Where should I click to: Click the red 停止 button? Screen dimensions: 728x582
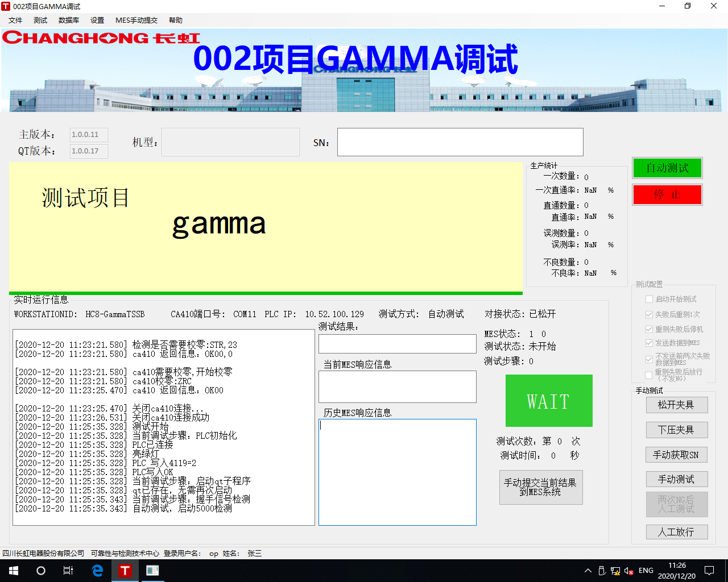click(668, 194)
